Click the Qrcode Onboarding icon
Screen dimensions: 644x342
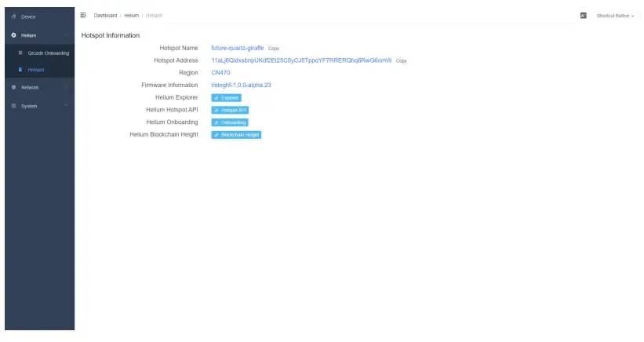20,53
